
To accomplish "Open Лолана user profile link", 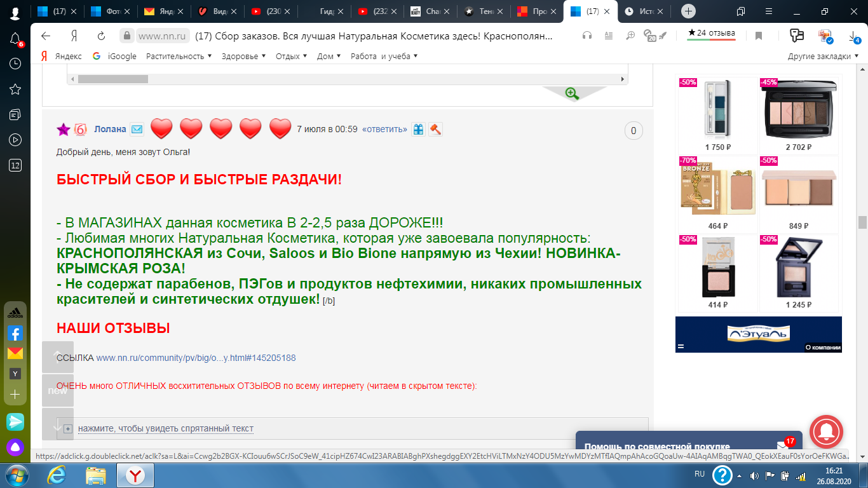I will tap(110, 129).
